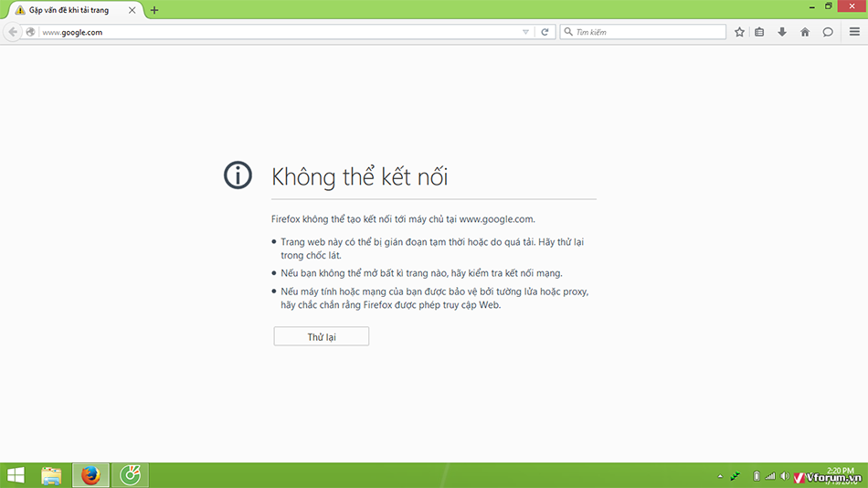Click the bullet starting 'Nếu bạn không thể mở'
Image resolution: width=868 pixels, height=488 pixels.
(421, 273)
